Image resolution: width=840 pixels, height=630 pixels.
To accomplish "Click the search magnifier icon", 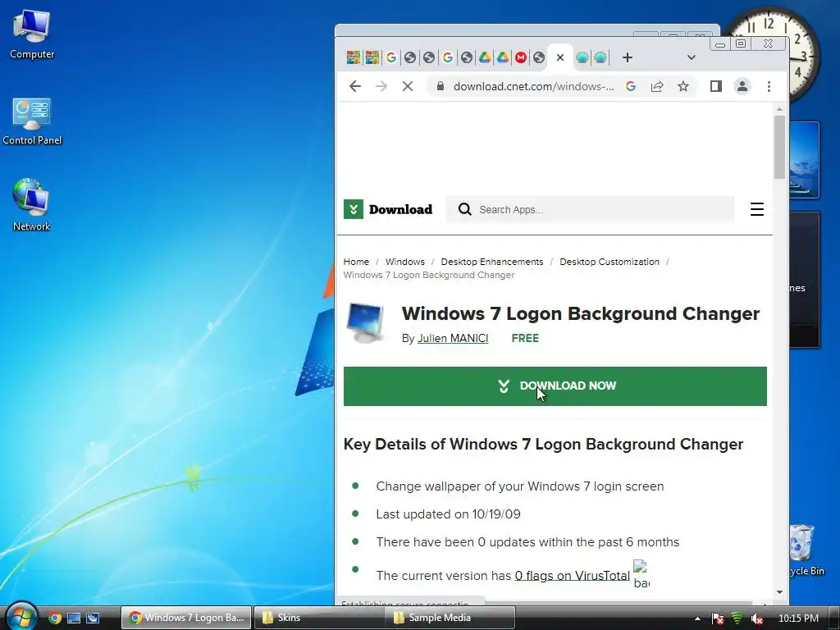I will tap(464, 209).
